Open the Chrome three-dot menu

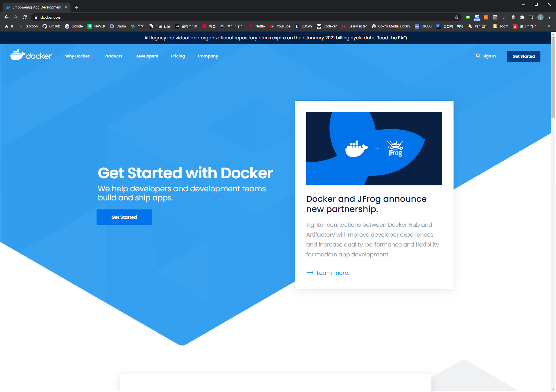point(549,17)
